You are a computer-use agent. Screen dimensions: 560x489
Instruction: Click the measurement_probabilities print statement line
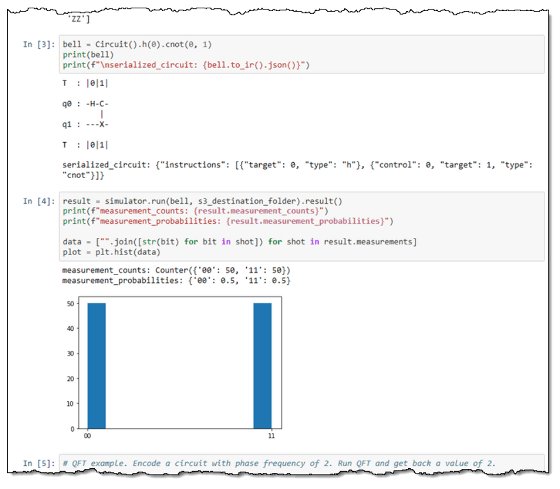[228, 221]
